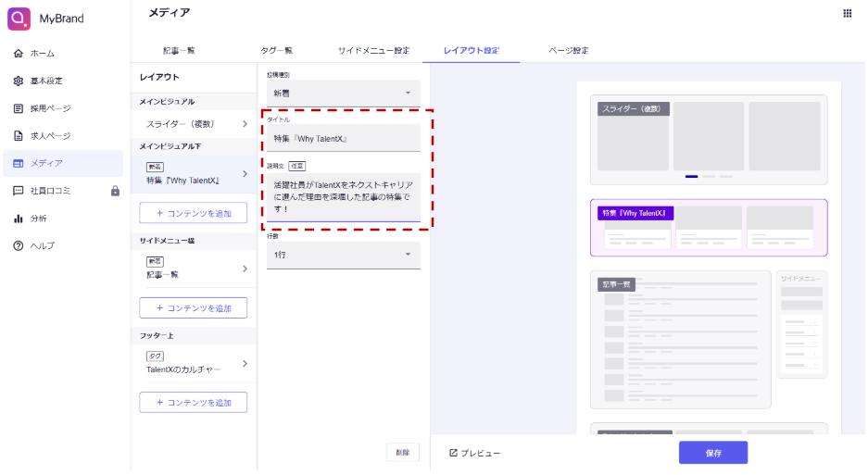Switch to the 記事一覧 tab
The width and height of the screenshot is (868, 475).
pyautogui.click(x=179, y=50)
